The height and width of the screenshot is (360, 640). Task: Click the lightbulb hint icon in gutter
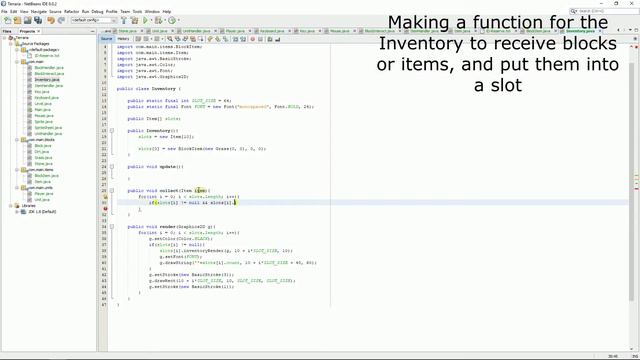point(105,197)
